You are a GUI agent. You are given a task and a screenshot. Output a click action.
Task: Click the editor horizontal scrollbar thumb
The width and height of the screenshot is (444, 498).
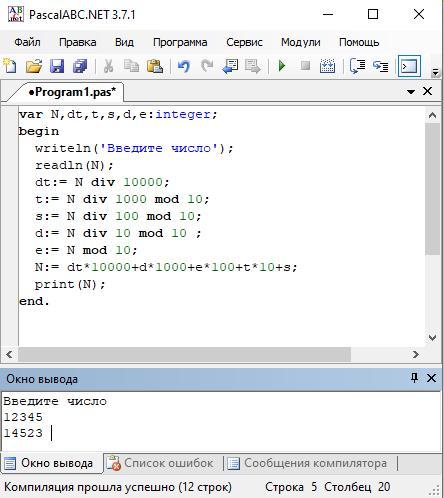tap(184, 354)
